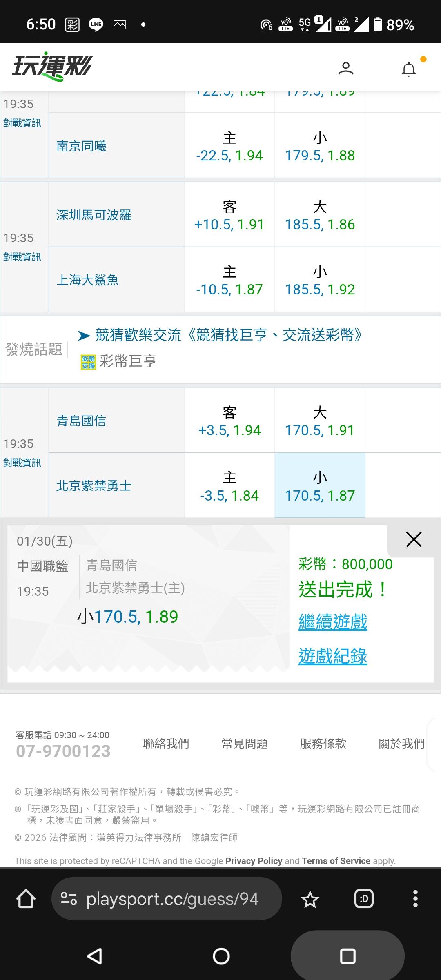The width and height of the screenshot is (441, 980).
Task: Open the user account profile icon
Action: (345, 68)
